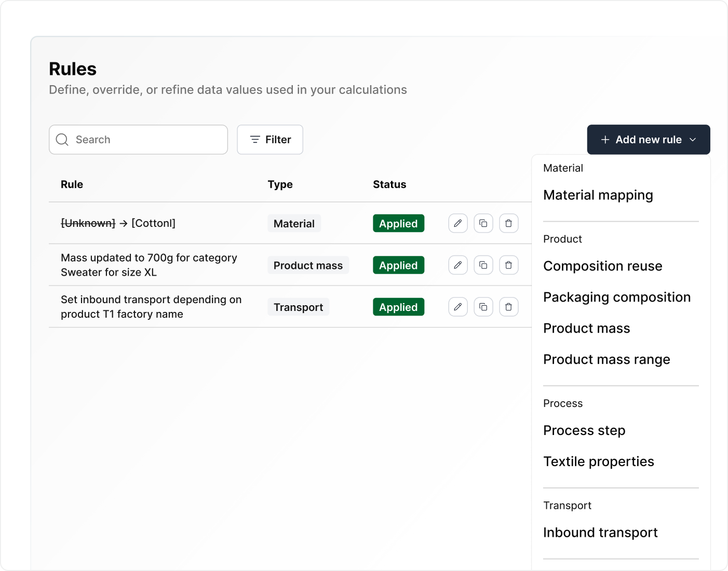The width and height of the screenshot is (728, 571).
Task: Select Material mapping from the menu
Action: (598, 195)
